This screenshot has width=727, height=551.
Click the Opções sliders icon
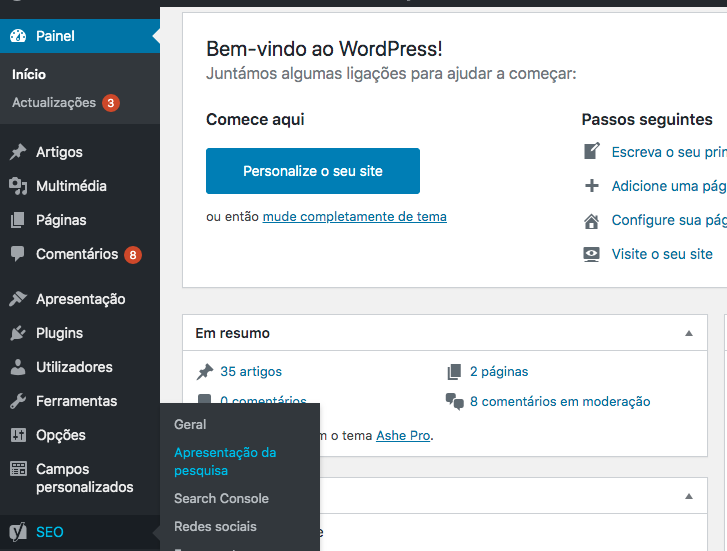pyautogui.click(x=18, y=435)
